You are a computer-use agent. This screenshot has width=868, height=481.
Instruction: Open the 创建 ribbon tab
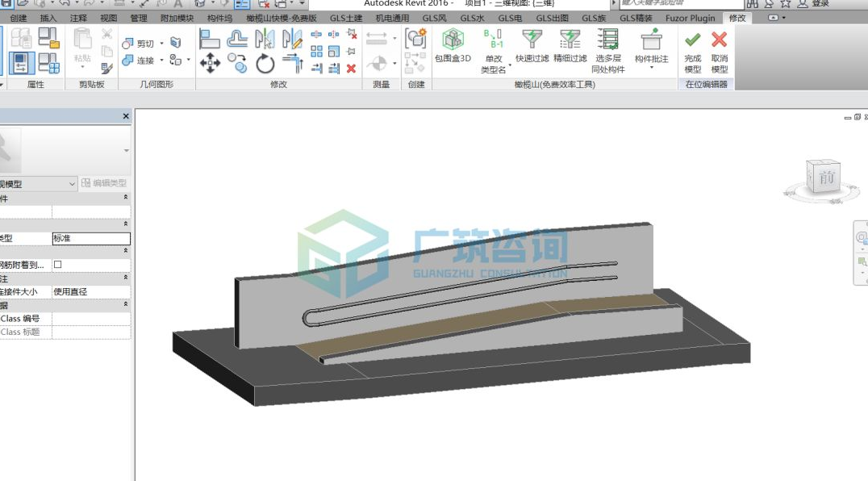(x=19, y=19)
